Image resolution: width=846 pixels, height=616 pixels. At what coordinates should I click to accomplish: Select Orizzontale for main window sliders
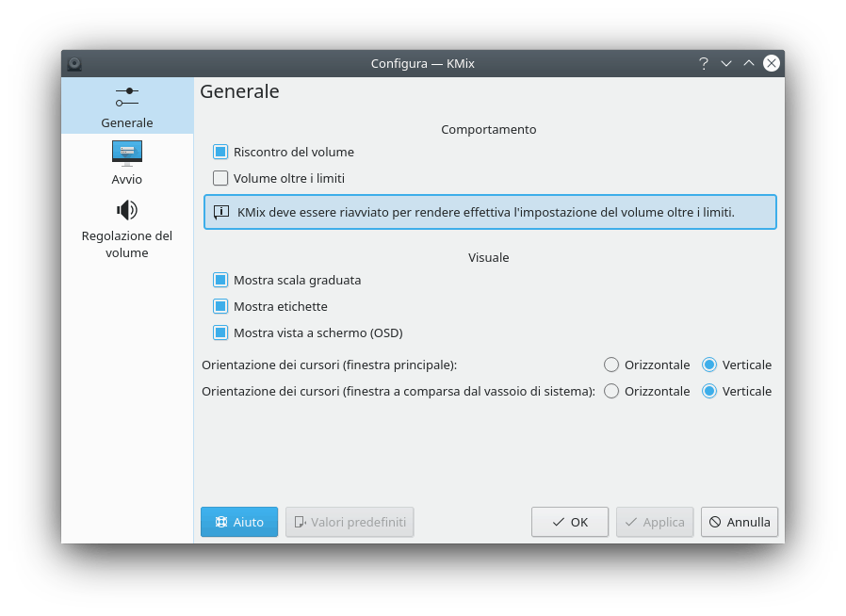611,365
